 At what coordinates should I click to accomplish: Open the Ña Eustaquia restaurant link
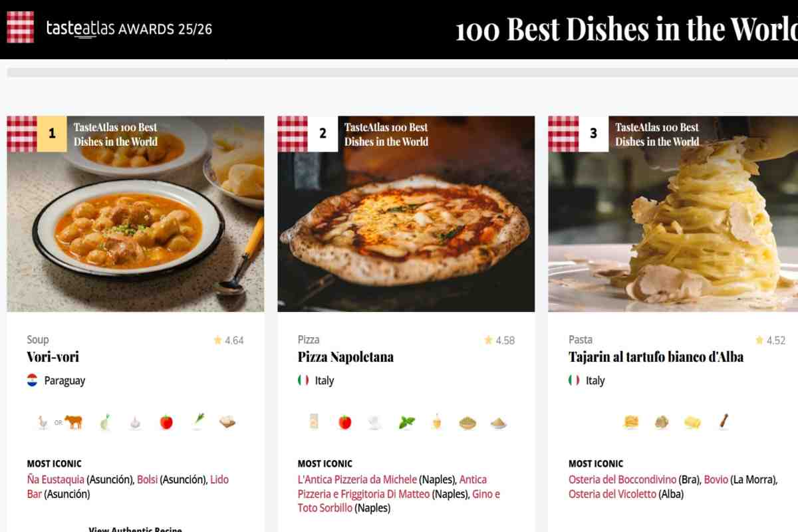click(56, 479)
